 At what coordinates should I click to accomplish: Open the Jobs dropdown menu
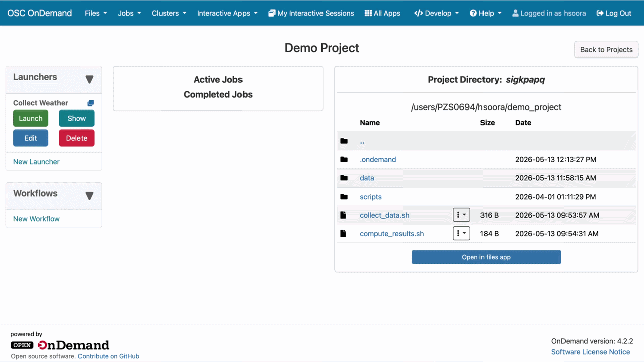[x=129, y=13]
